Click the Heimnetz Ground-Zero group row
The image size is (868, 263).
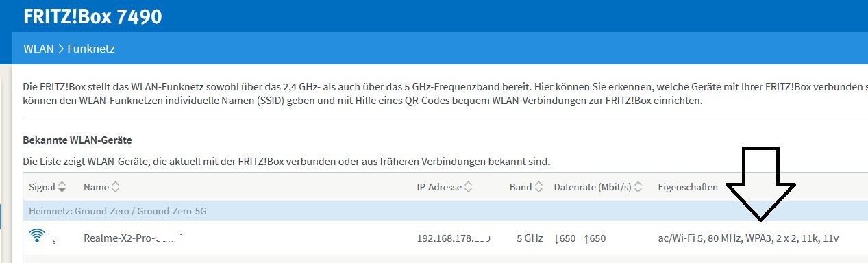[445, 211]
